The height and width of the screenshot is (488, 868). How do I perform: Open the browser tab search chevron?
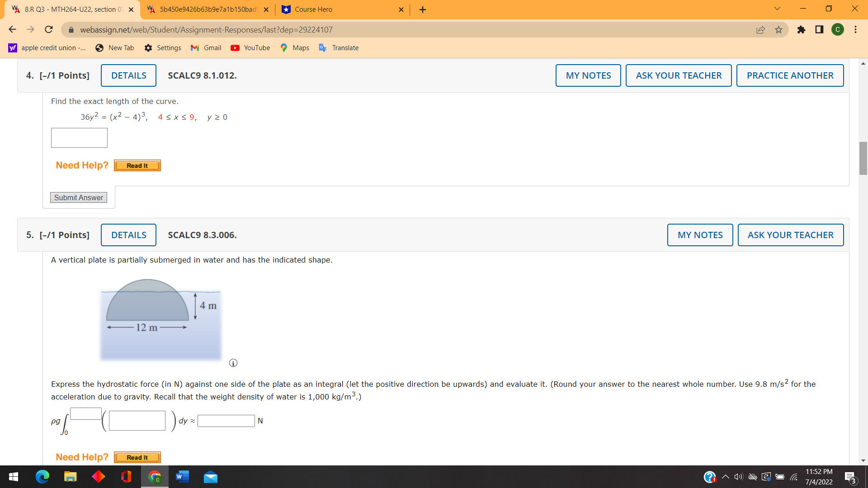(776, 9)
